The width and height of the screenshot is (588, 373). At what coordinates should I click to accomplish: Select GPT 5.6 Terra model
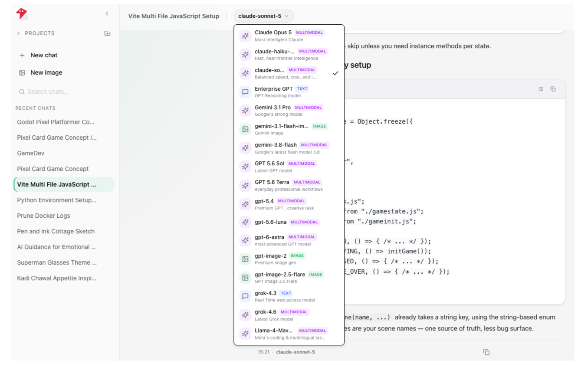289,185
